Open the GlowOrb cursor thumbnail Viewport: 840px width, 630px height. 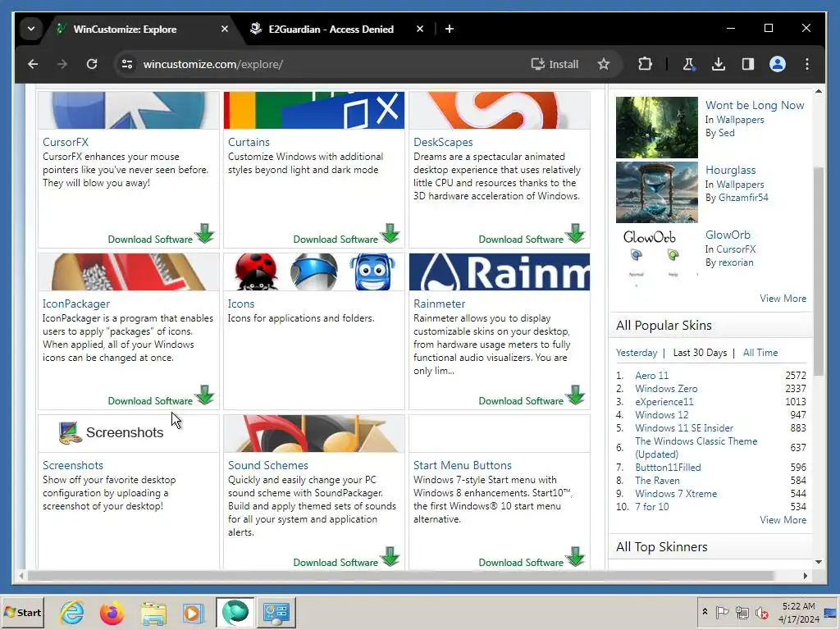[657, 257]
